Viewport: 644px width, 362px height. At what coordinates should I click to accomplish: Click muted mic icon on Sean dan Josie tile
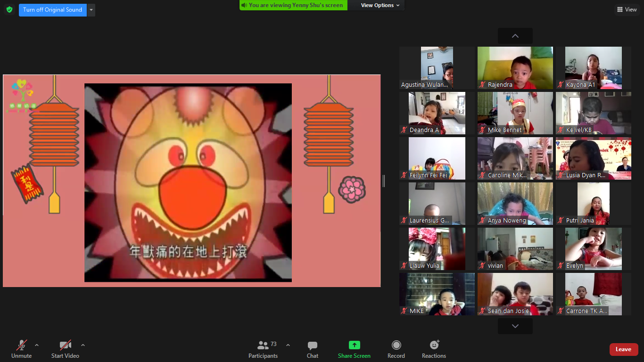coord(483,311)
